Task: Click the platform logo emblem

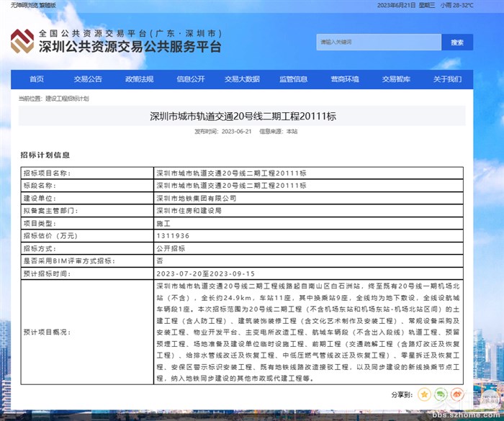Action: 22,42
